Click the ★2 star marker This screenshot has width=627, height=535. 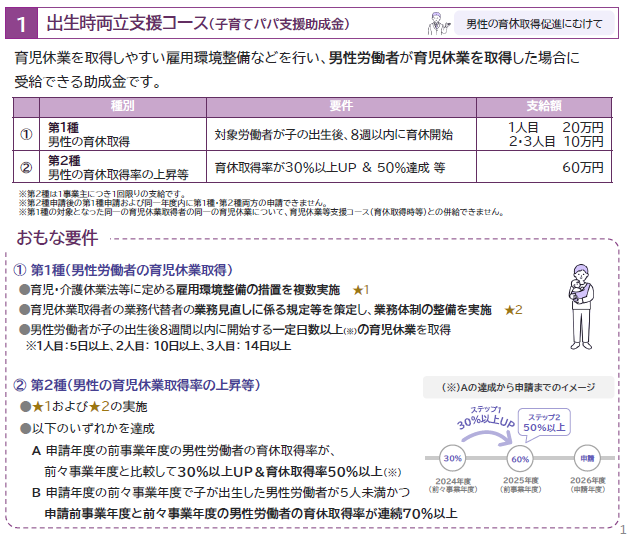pyautogui.click(x=513, y=309)
